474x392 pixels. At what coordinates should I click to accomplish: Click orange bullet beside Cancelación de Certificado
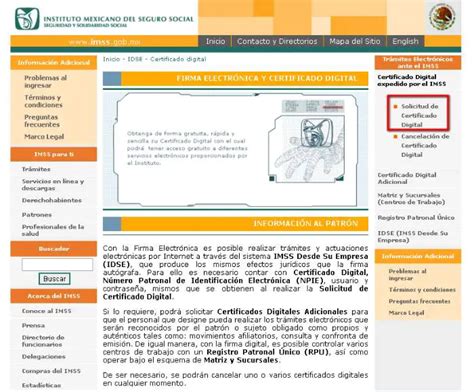tap(396, 137)
